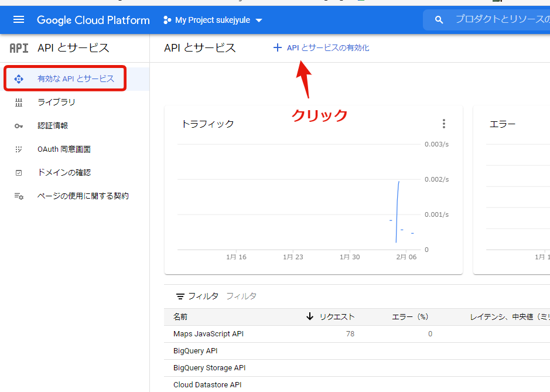This screenshot has width=550, height=392.
Task: Click the project hexagon dots icon
Action: [x=168, y=20]
